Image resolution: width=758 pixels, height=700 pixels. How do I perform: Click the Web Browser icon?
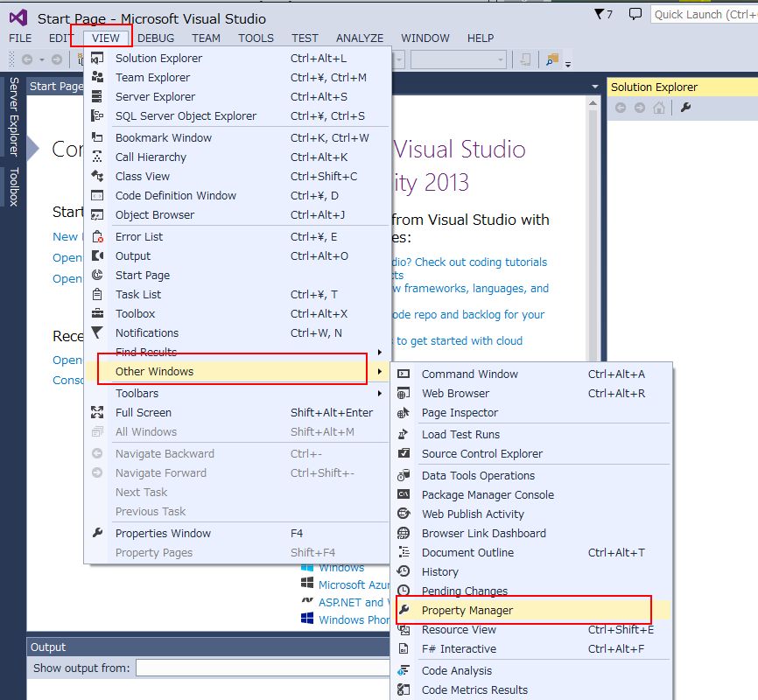(x=404, y=393)
